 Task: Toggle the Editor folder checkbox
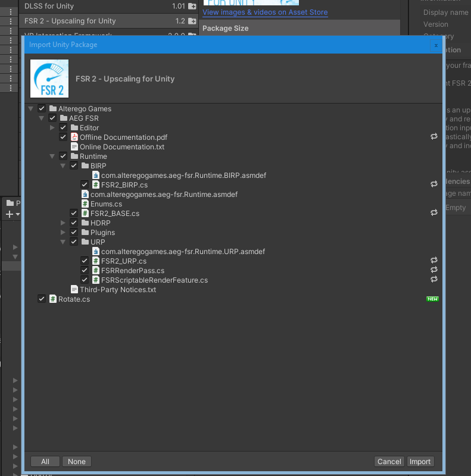click(63, 127)
